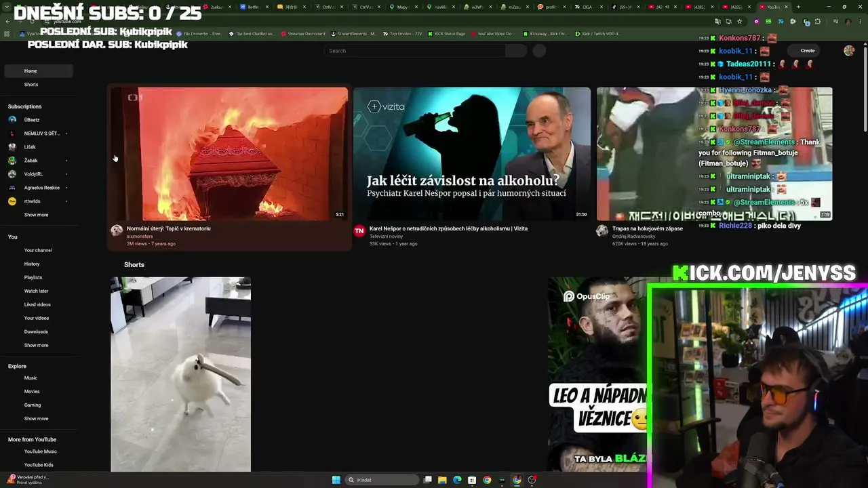Viewport: 868px width, 488px height.
Task: Browse Gaming in the Explore section
Action: click(x=33, y=405)
